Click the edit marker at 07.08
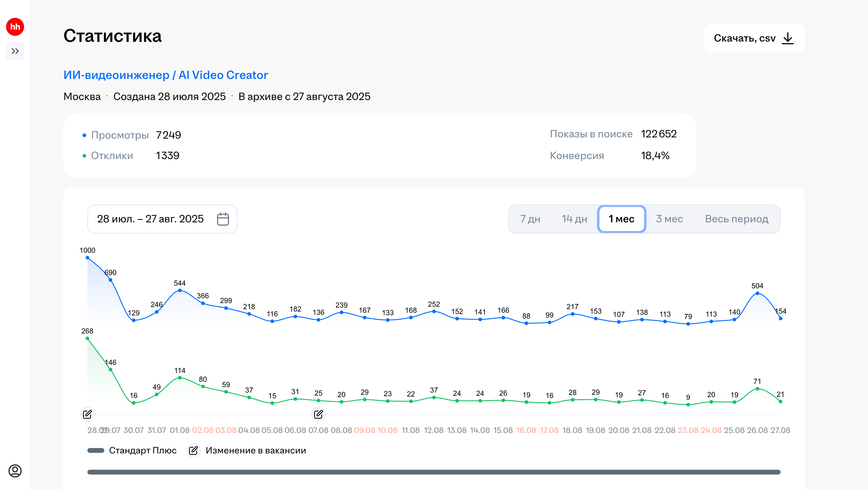 click(319, 414)
